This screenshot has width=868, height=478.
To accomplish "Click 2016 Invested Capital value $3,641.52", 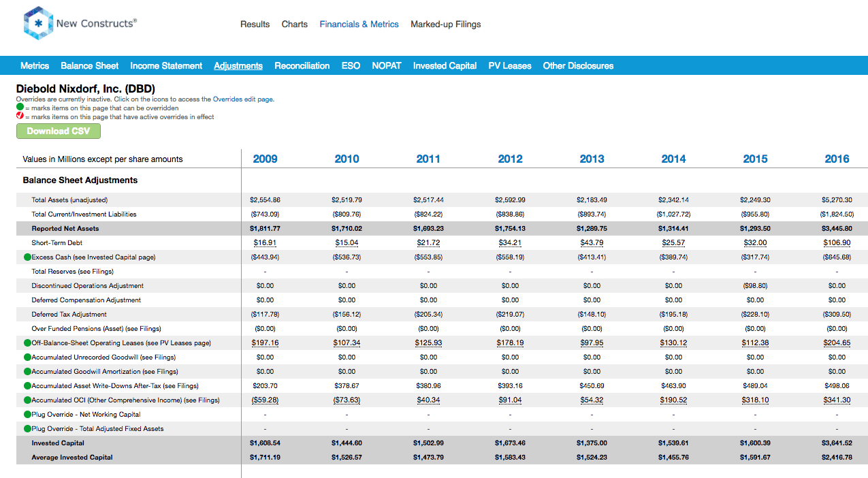I will point(837,443).
